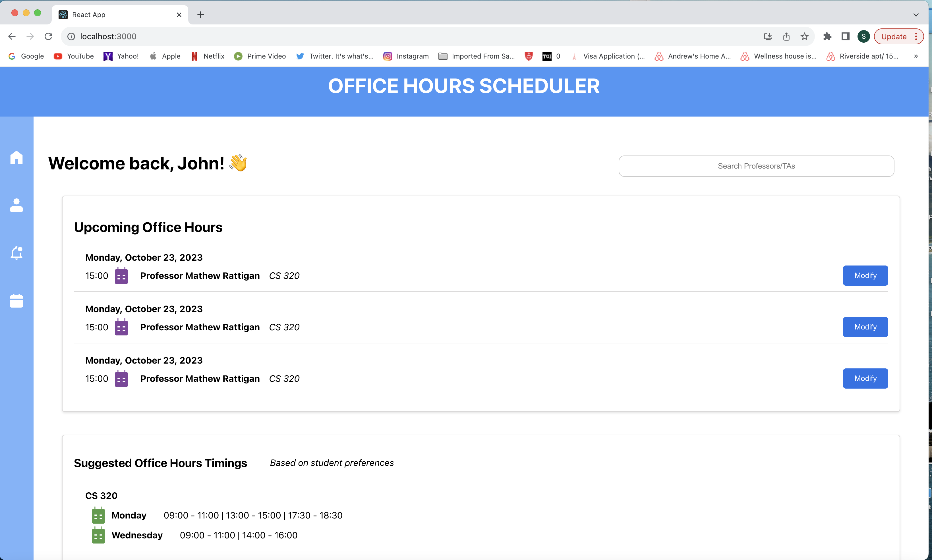Click the Office Hours Scheduler title
932x560 pixels.
(464, 86)
